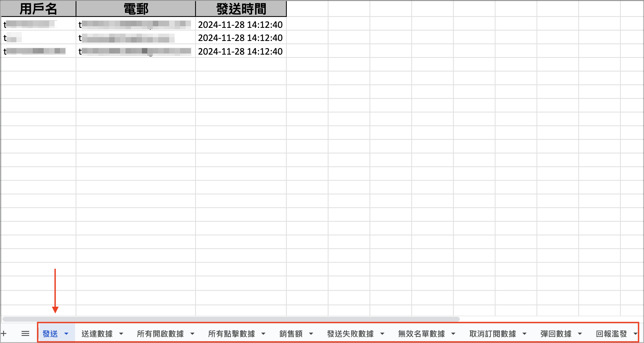Expand the 送達數據 tab dropdown arrow
644x343 pixels.
tap(121, 334)
